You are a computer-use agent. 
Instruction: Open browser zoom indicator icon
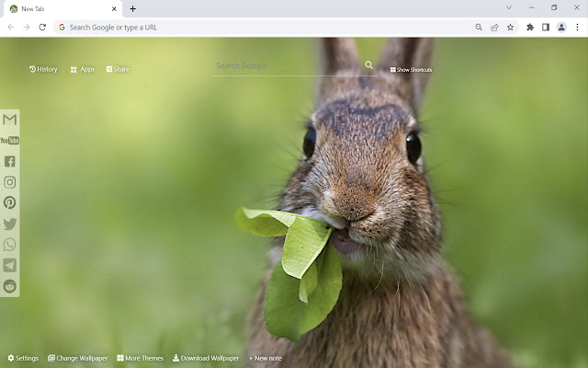click(x=479, y=27)
